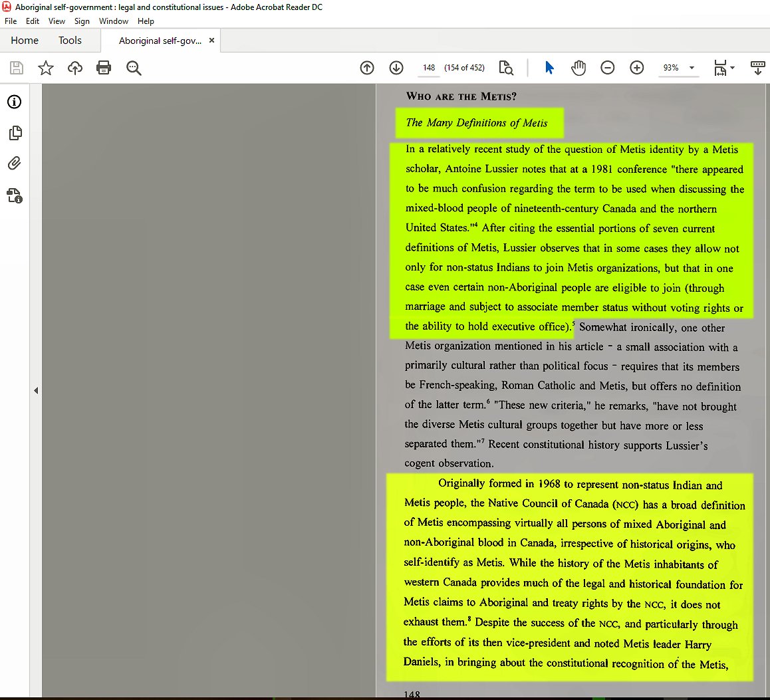770x700 pixels.
Task: Expand fit page options dropdown arrow
Action: click(732, 68)
